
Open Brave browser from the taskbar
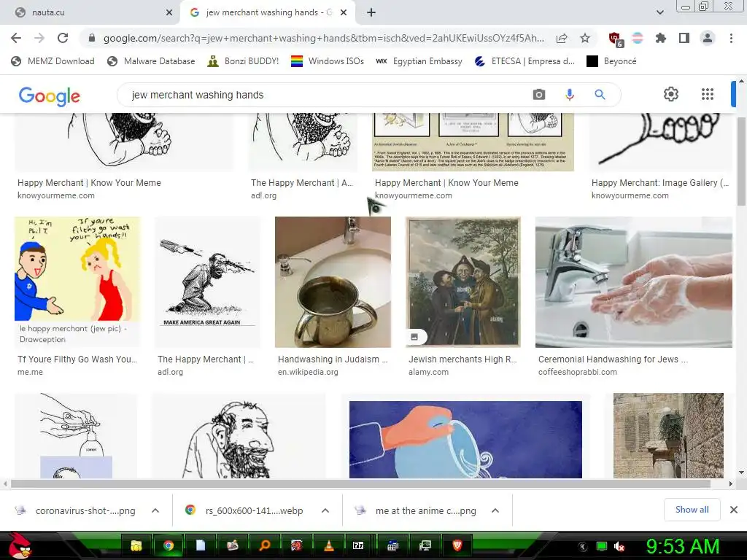(457, 545)
